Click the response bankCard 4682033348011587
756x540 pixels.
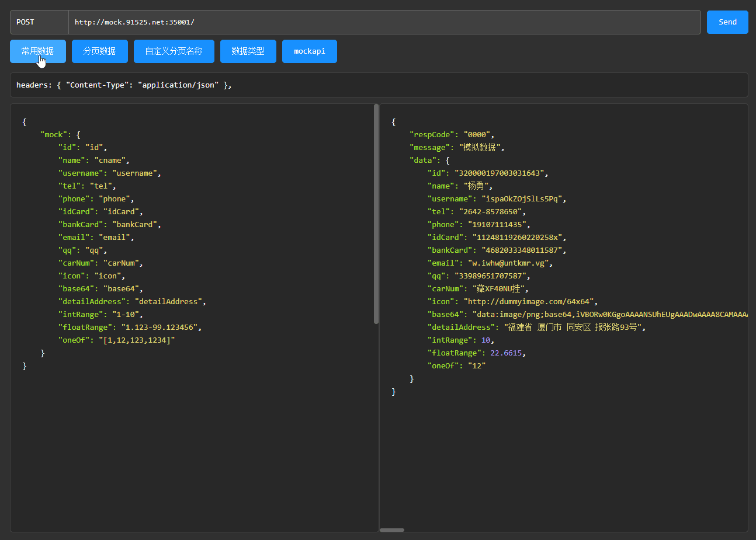click(522, 250)
